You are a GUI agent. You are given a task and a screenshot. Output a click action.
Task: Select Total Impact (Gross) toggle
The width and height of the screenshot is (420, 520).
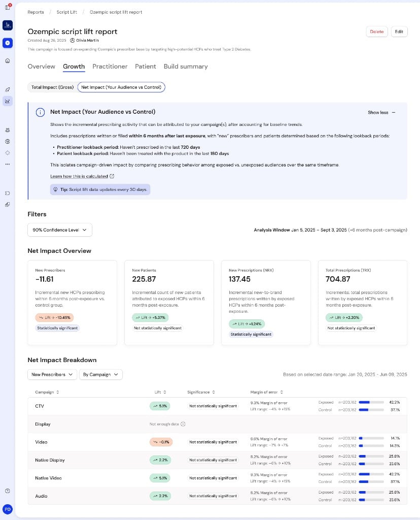pyautogui.click(x=52, y=87)
